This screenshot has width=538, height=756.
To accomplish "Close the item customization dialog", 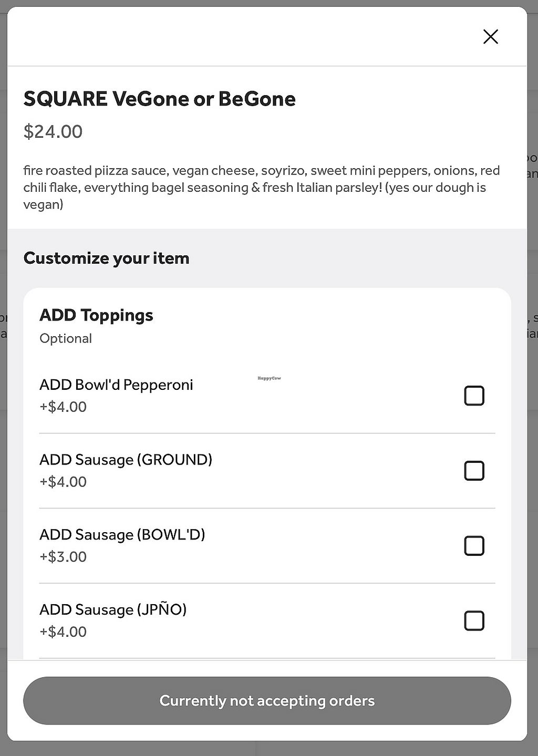I will [x=490, y=37].
